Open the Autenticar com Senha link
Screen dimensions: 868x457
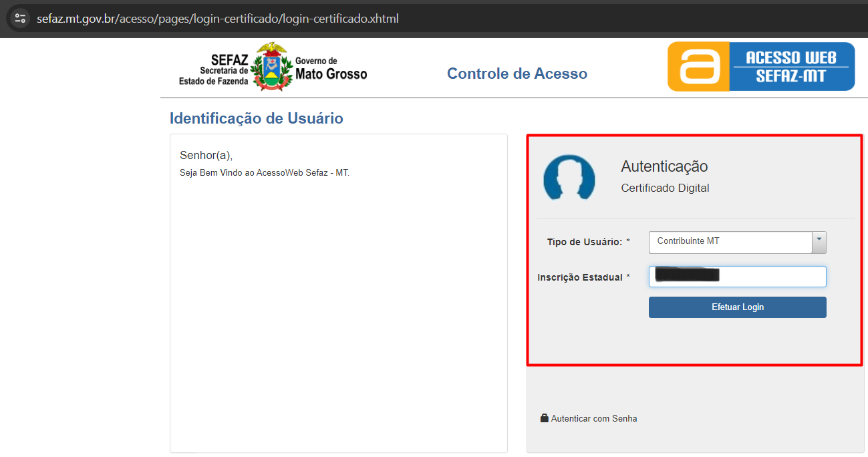[x=593, y=419]
